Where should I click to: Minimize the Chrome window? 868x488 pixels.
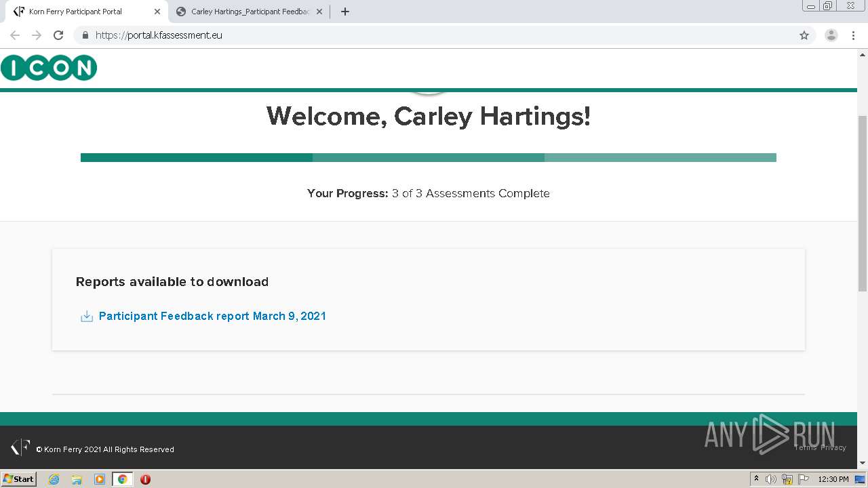(x=811, y=6)
